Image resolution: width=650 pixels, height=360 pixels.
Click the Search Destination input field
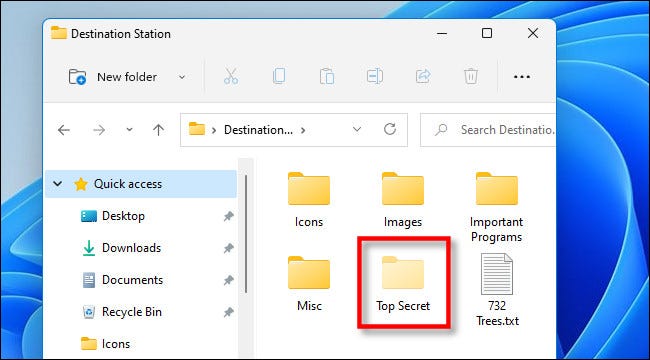(488, 130)
